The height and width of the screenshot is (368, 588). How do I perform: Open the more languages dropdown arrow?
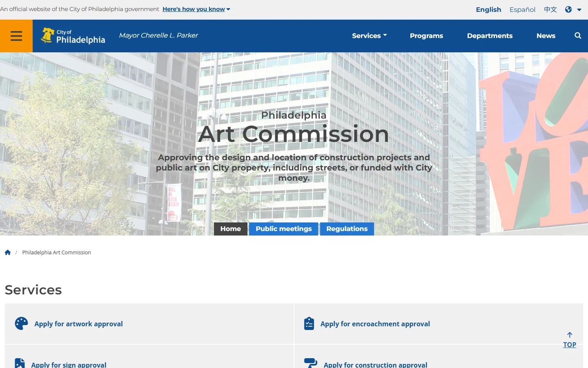(x=579, y=9)
